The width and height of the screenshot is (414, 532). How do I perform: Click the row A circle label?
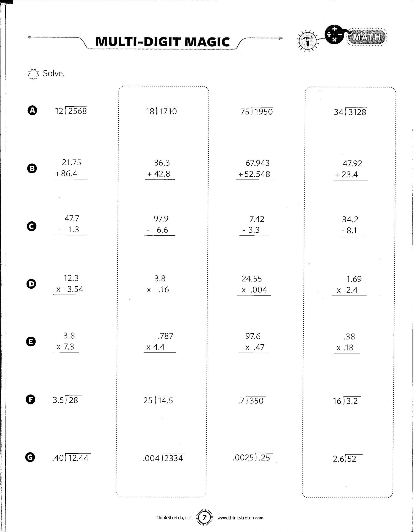[x=32, y=110]
